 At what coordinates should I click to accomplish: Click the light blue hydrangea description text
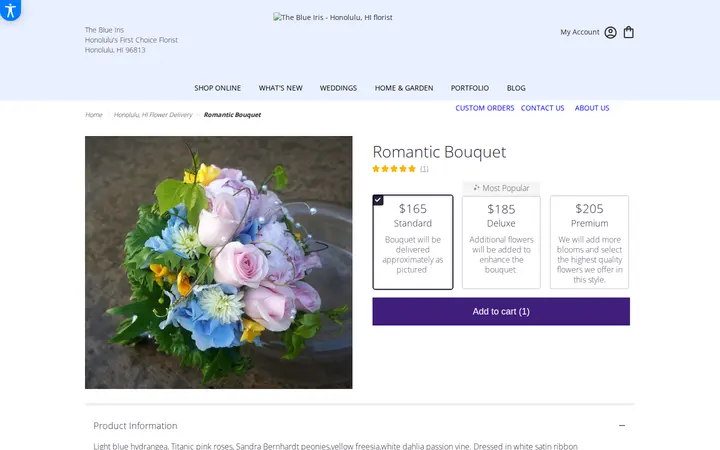pyautogui.click(x=336, y=445)
